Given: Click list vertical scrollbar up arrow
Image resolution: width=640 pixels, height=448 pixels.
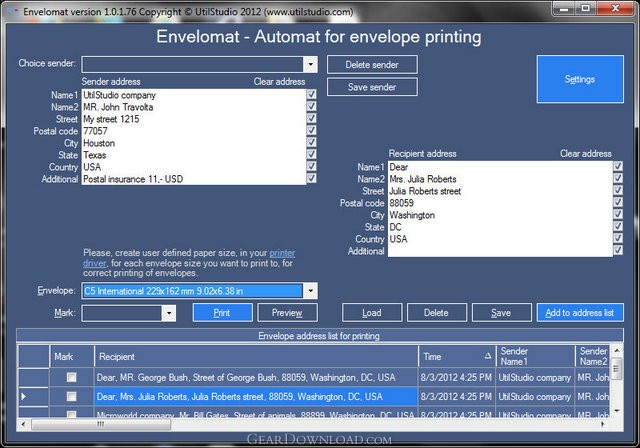Looking at the screenshot, I should [x=617, y=350].
